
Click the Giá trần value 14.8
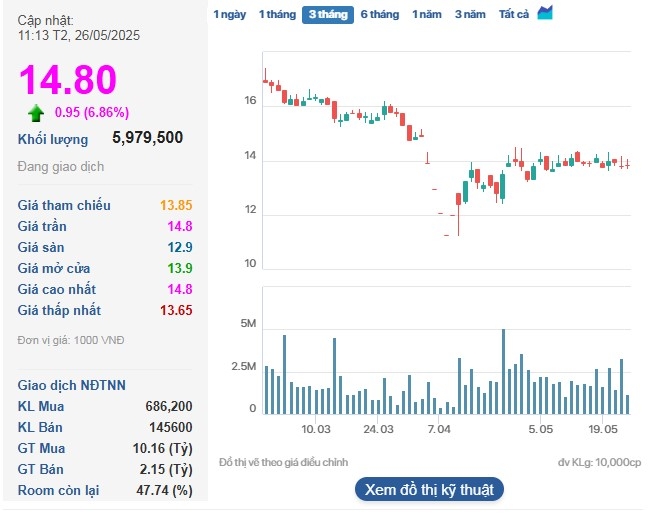[180, 226]
